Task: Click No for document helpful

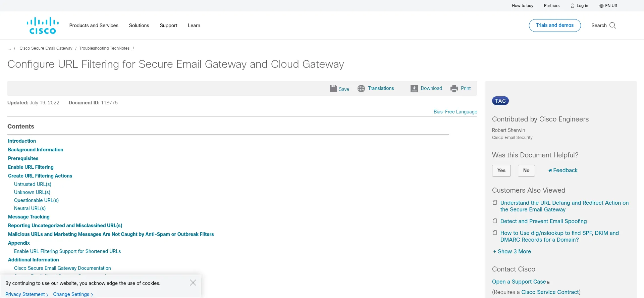Action: pyautogui.click(x=526, y=170)
